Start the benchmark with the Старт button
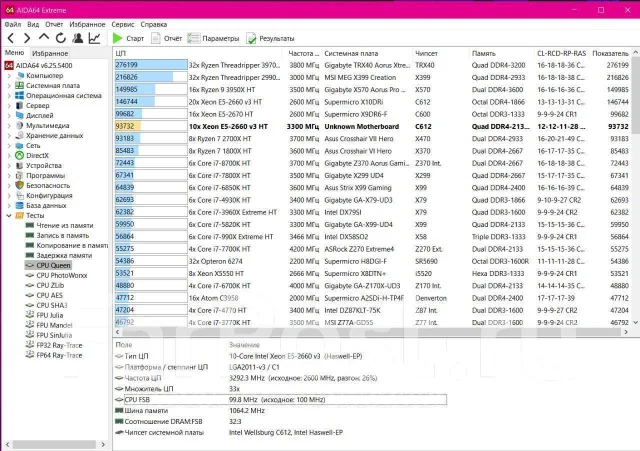640x451 pixels. pos(128,38)
